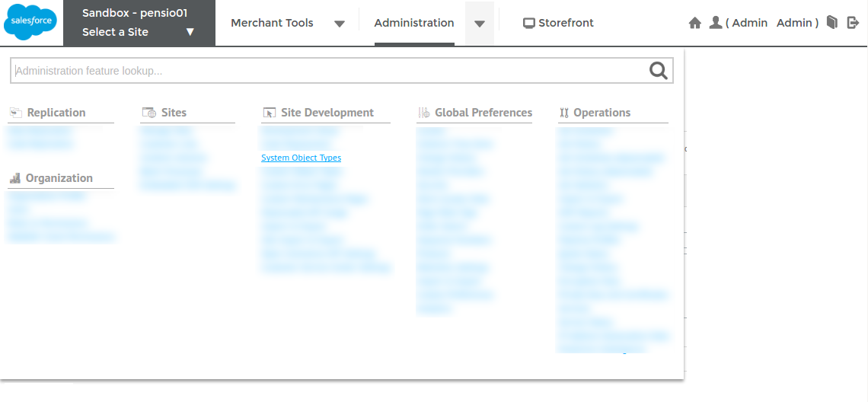Collapse the Administration dropdown arrow
868x402 pixels.
480,24
